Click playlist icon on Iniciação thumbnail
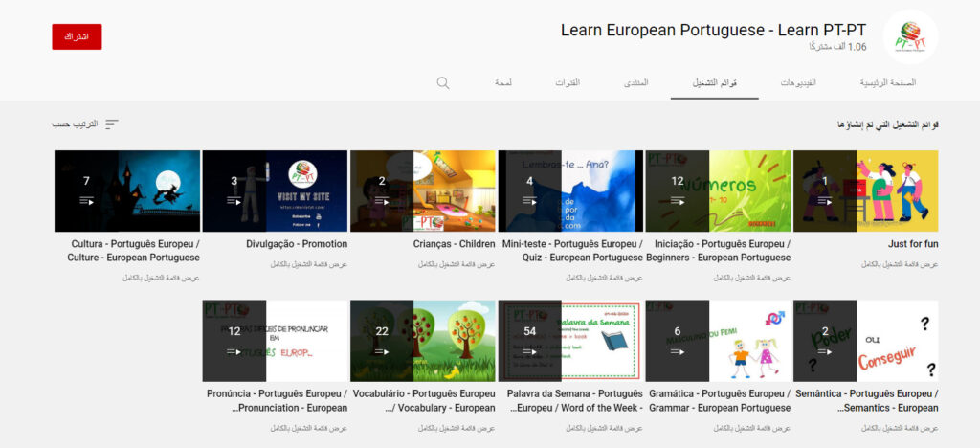Viewport: 980px width, 448px height. [678, 201]
